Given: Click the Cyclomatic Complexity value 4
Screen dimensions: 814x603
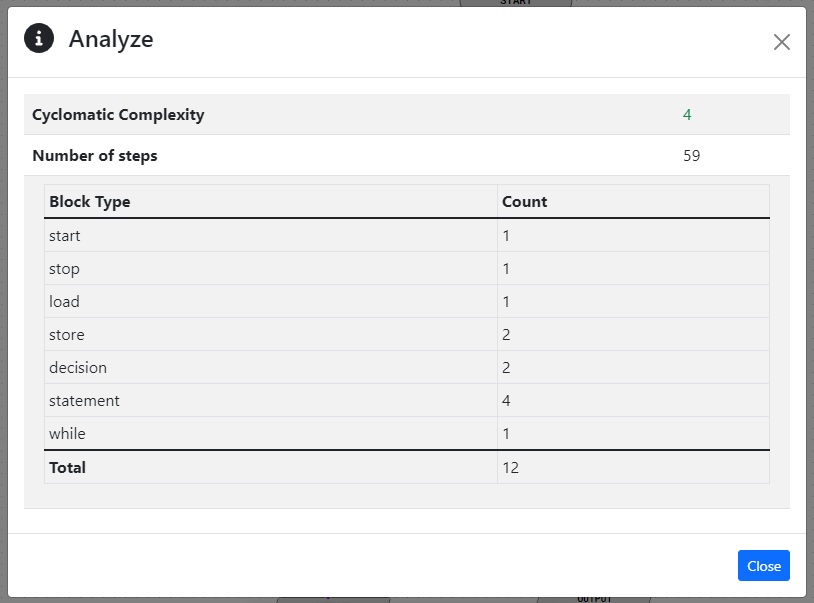Looking at the screenshot, I should tap(687, 115).
